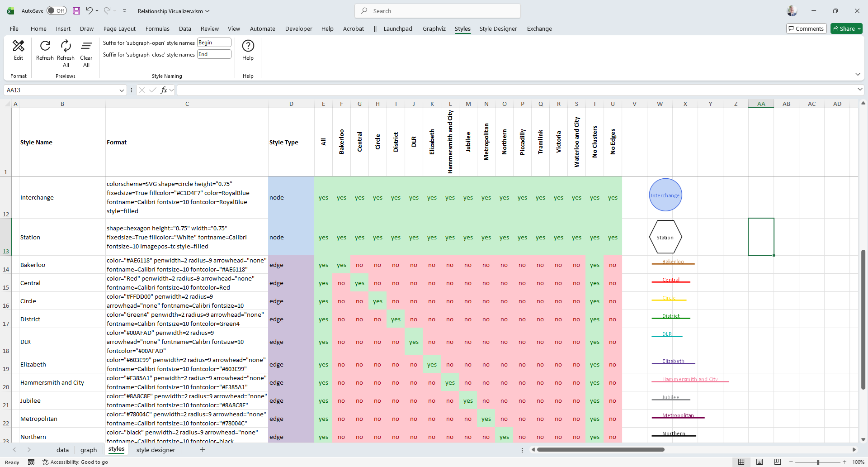Image resolution: width=868 pixels, height=467 pixels.
Task: Click the Save icon in title bar
Action: 76,11
